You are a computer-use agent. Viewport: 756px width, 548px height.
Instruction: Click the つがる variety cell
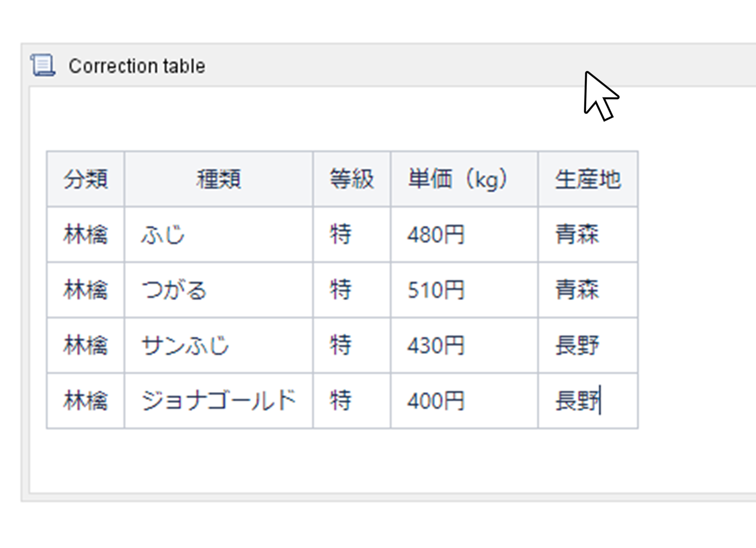coord(219,290)
